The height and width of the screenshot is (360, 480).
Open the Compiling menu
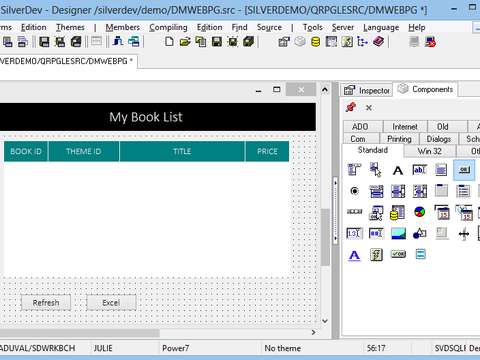(x=168, y=28)
